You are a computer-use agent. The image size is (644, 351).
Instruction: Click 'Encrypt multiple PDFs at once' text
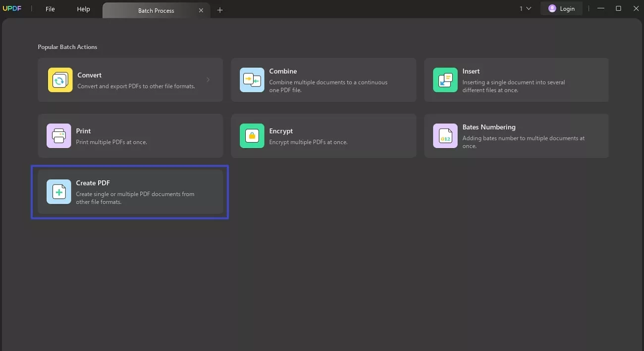(x=308, y=142)
